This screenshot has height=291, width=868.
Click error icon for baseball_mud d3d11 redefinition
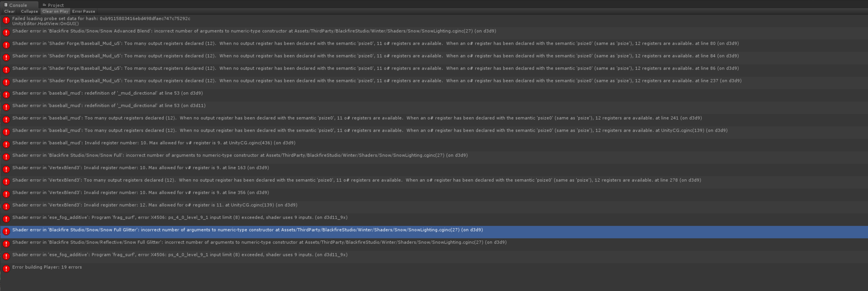6,107
